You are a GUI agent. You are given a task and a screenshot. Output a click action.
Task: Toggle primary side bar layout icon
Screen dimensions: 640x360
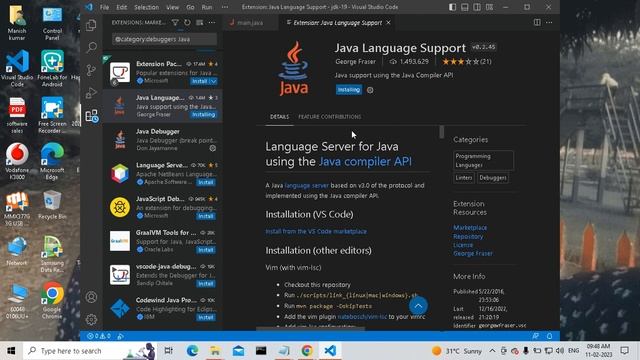pos(452,7)
